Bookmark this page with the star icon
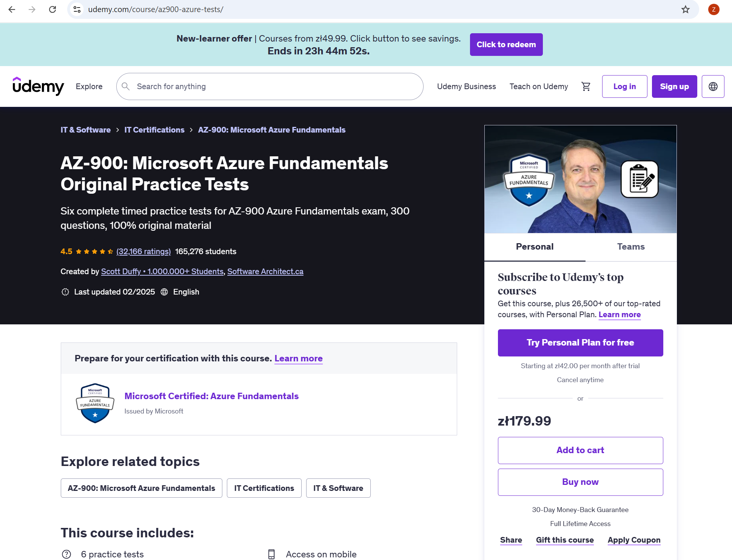This screenshot has width=732, height=560. 686,9
